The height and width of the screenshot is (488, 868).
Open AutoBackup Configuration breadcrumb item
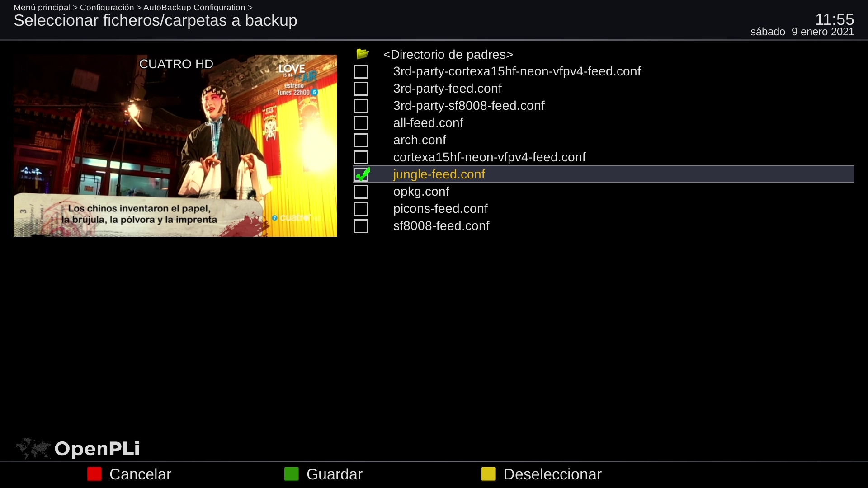coord(194,7)
